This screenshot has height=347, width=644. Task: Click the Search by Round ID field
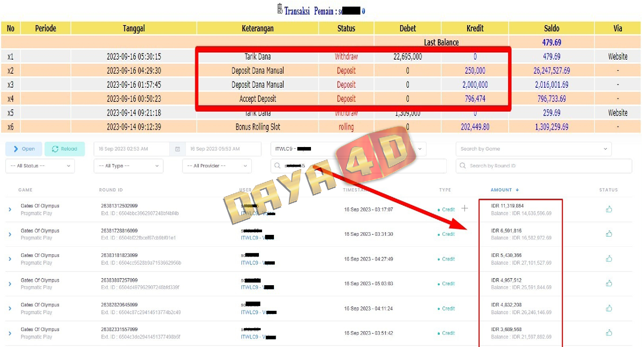click(x=545, y=166)
